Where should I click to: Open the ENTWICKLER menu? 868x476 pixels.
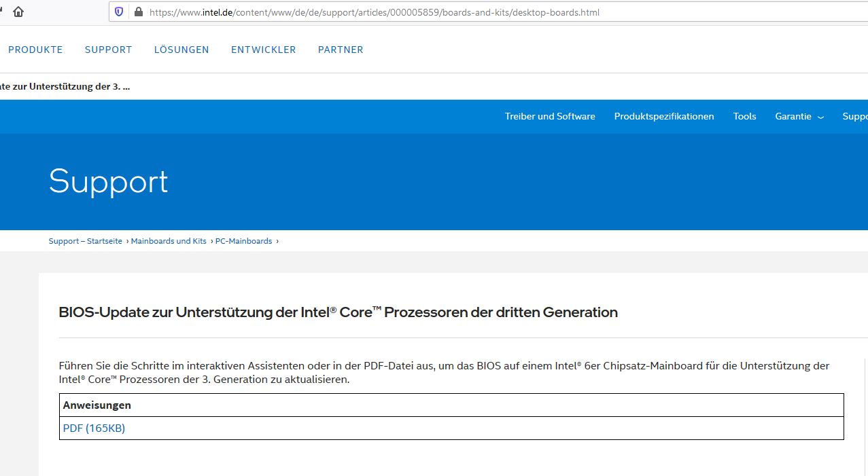click(x=263, y=50)
